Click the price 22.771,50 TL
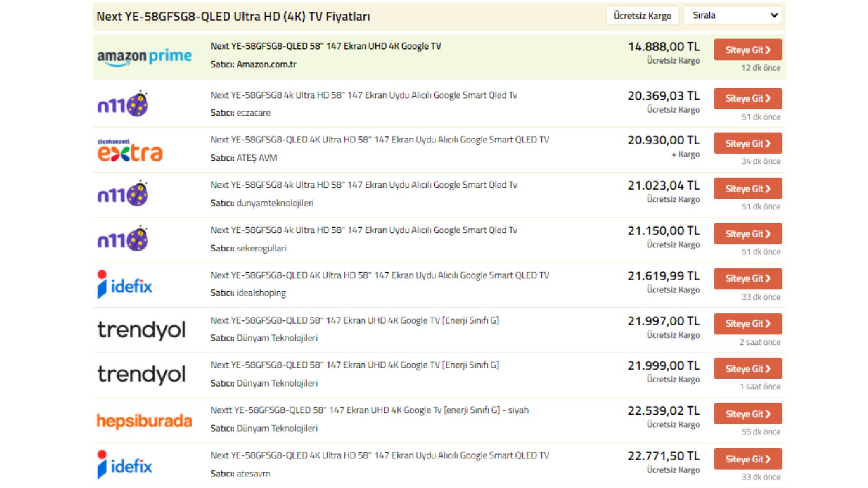This screenshot has width=868, height=488. (664, 456)
